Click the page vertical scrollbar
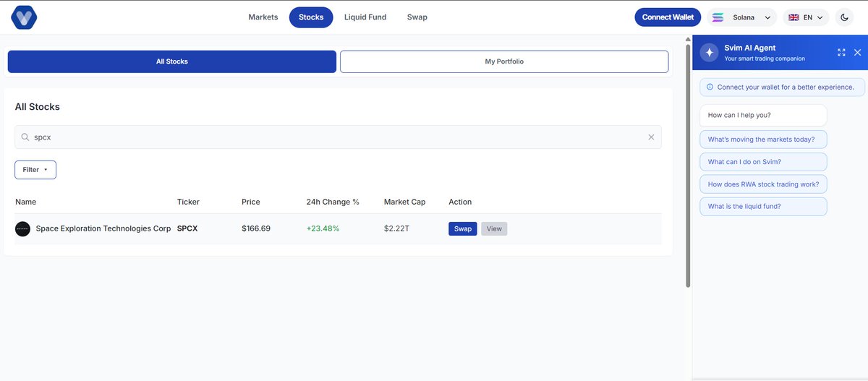This screenshot has width=868, height=381. coord(688,166)
